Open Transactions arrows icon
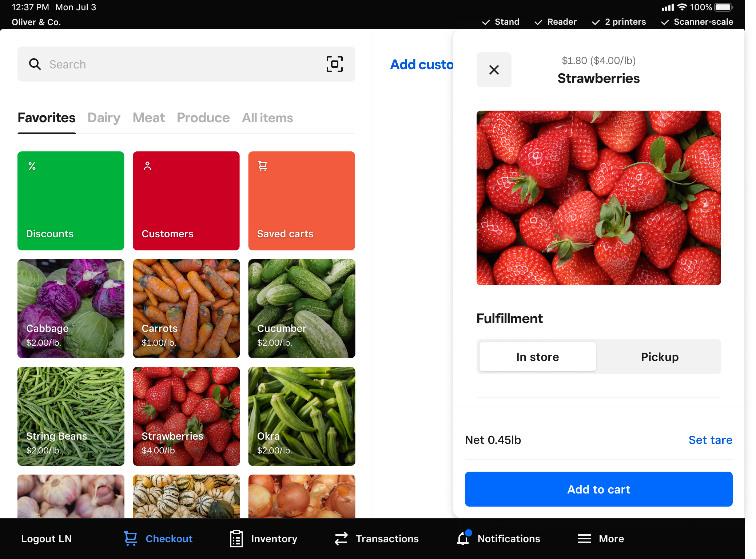 (x=341, y=539)
